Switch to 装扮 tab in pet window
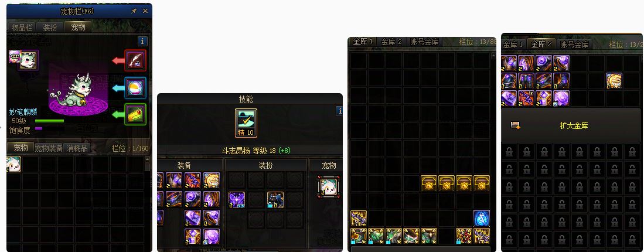The height and width of the screenshot is (252, 644). point(50,28)
